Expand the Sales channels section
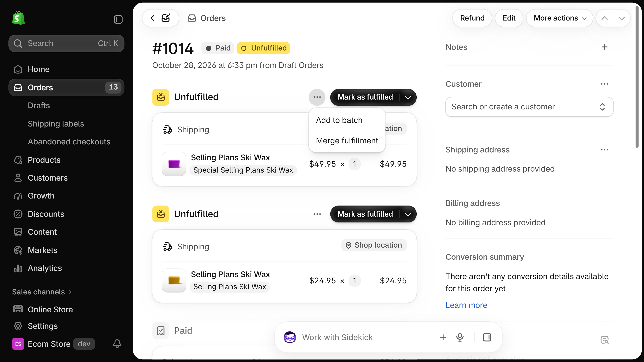Screen dimensions: 644x362 click(42, 292)
